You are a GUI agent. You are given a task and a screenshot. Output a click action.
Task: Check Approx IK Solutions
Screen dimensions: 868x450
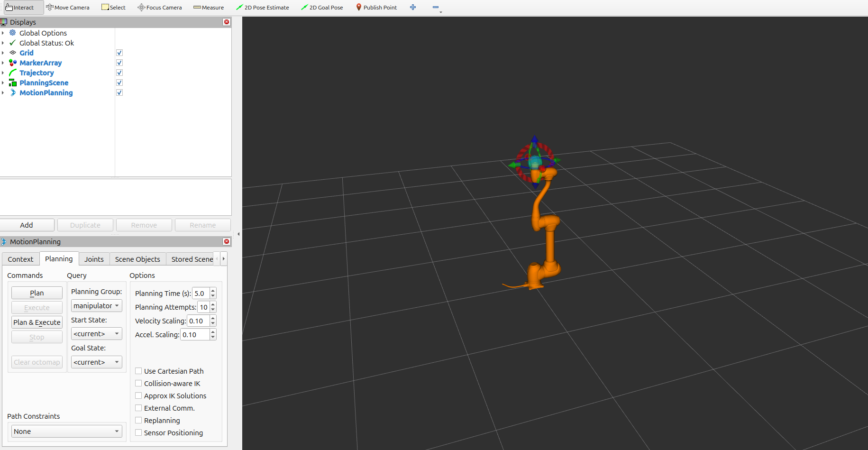(138, 395)
